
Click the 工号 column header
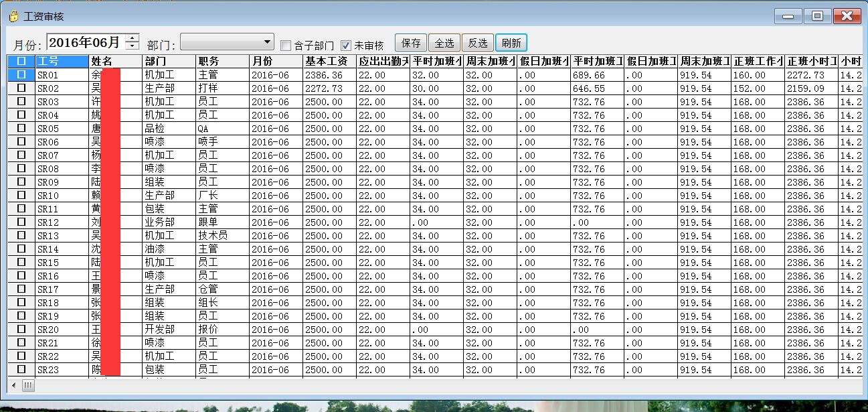pos(57,61)
